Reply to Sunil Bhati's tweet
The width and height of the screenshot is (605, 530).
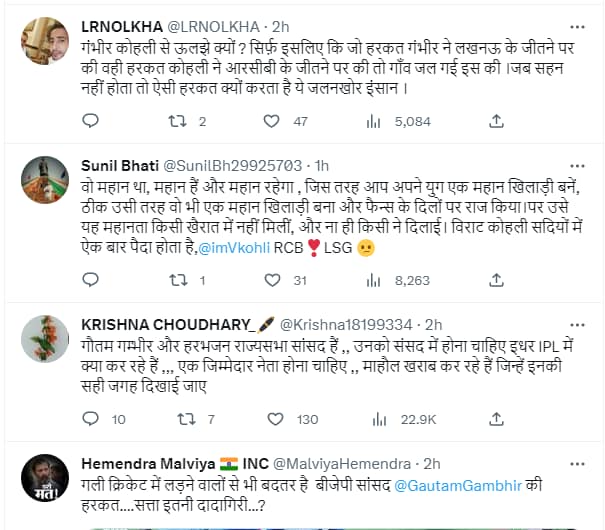[x=91, y=280]
